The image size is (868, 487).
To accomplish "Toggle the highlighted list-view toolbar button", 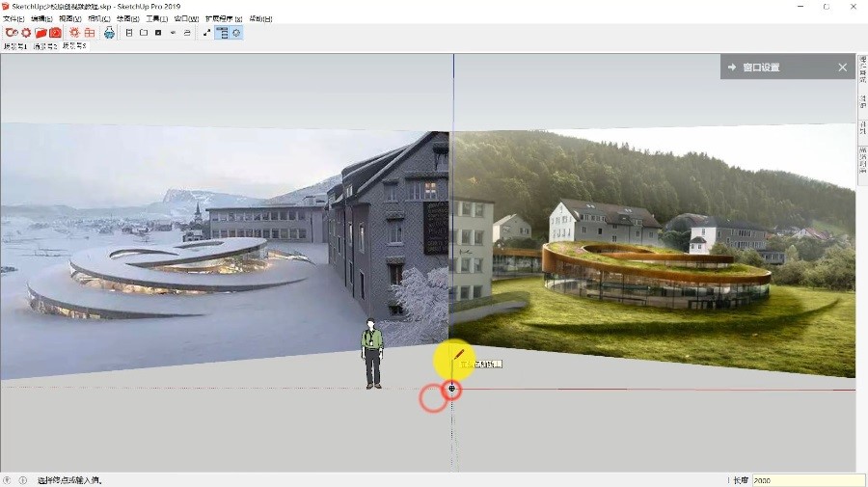I will [x=222, y=33].
